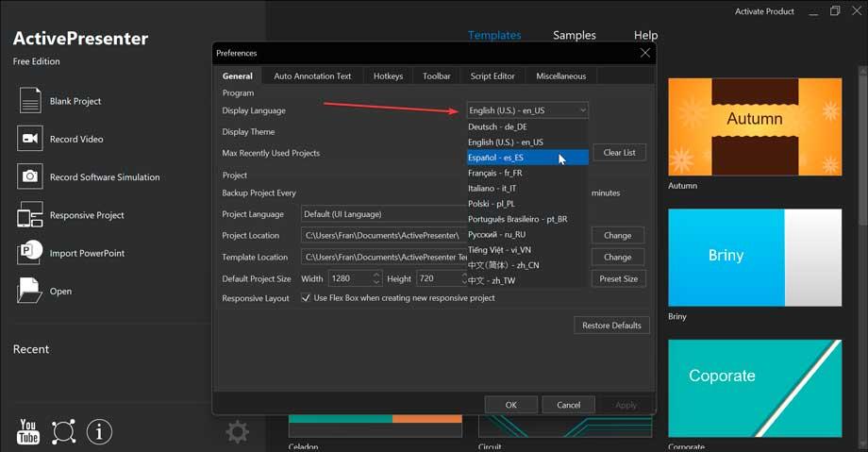
Task: Open the Templates tab in start page
Action: tap(494, 35)
